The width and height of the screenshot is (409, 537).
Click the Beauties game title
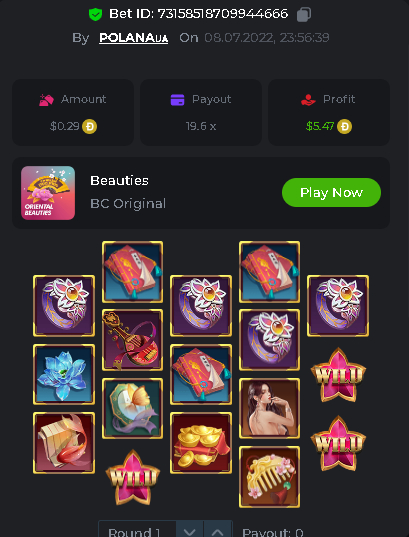coord(119,180)
